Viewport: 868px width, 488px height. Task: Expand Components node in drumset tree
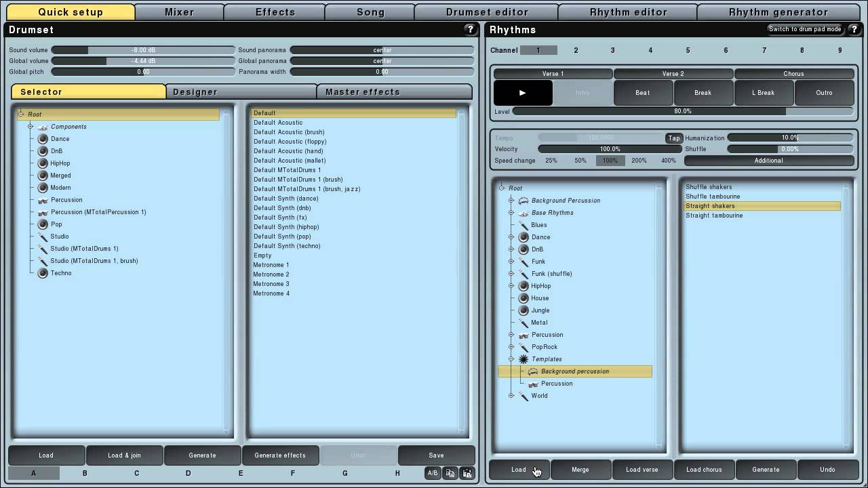pos(31,127)
